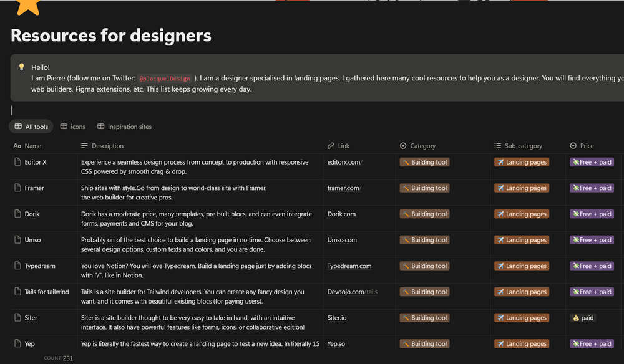The width and height of the screenshot is (624, 364).
Task: Open the Dorik row name
Action: point(32,214)
